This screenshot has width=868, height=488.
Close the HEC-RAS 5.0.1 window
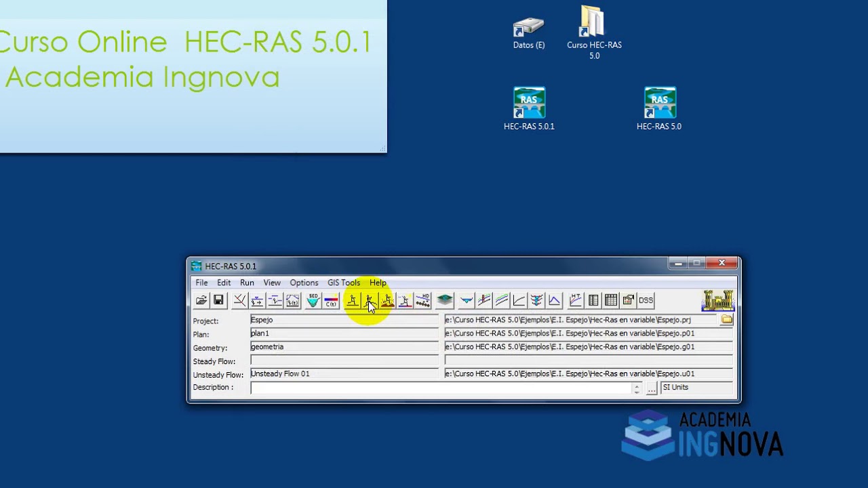(x=722, y=263)
